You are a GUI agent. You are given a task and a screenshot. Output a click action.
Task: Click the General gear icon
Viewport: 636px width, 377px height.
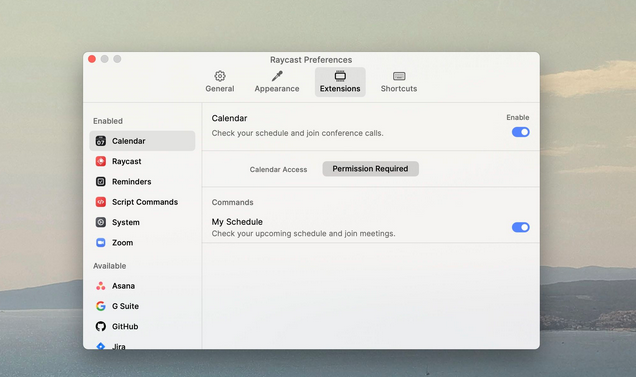point(220,76)
